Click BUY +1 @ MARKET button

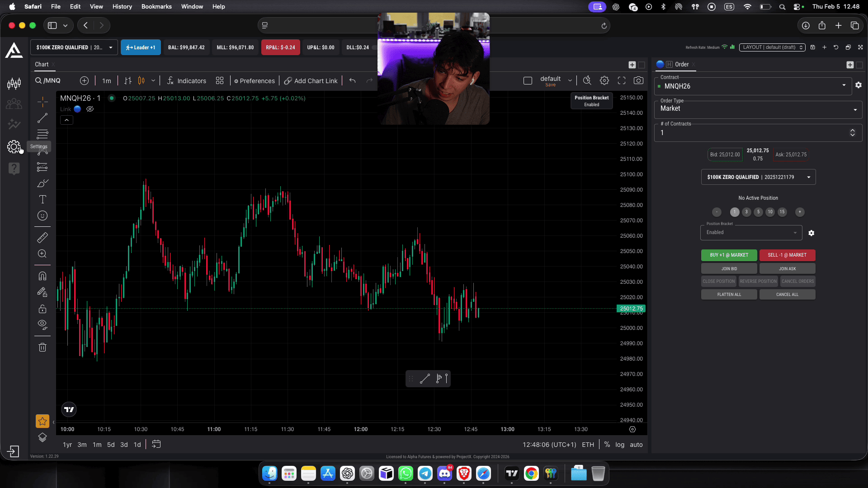(x=729, y=255)
